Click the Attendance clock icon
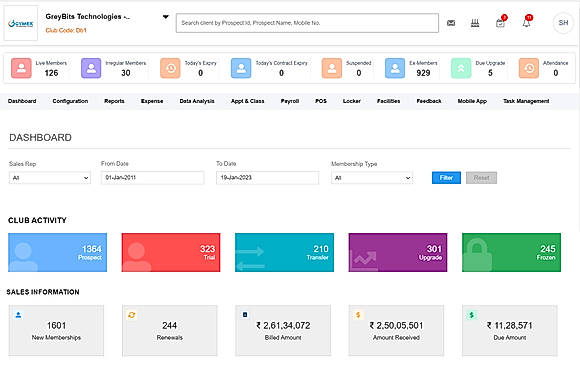 (529, 68)
